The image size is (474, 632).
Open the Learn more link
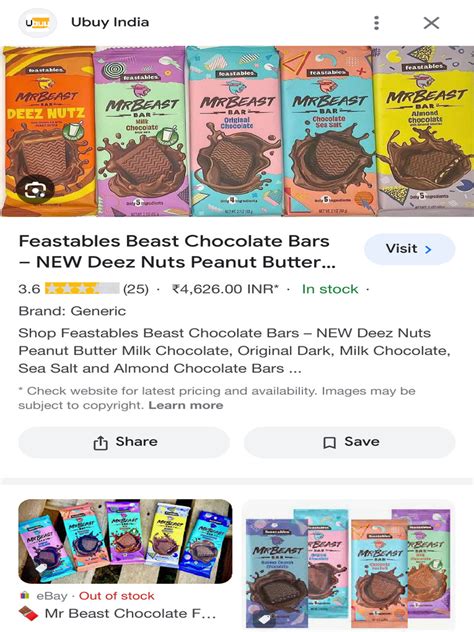coord(185,405)
